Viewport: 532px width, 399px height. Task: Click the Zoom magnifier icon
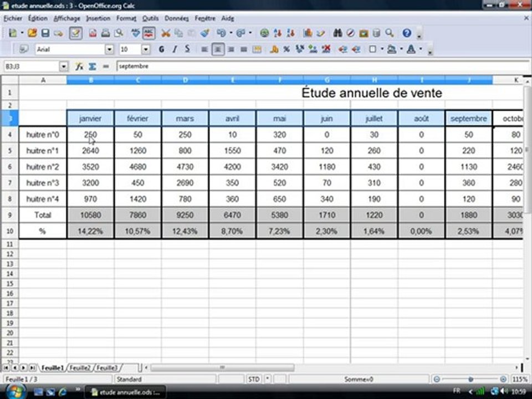click(x=390, y=33)
